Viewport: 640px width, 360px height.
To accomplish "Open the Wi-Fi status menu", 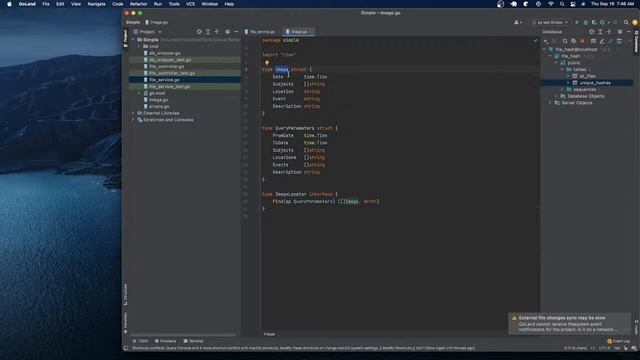I will (x=551, y=4).
